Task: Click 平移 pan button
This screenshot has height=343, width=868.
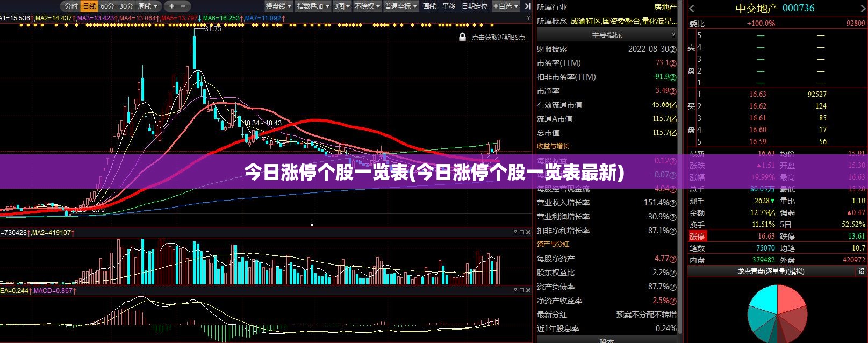Action: [449, 6]
